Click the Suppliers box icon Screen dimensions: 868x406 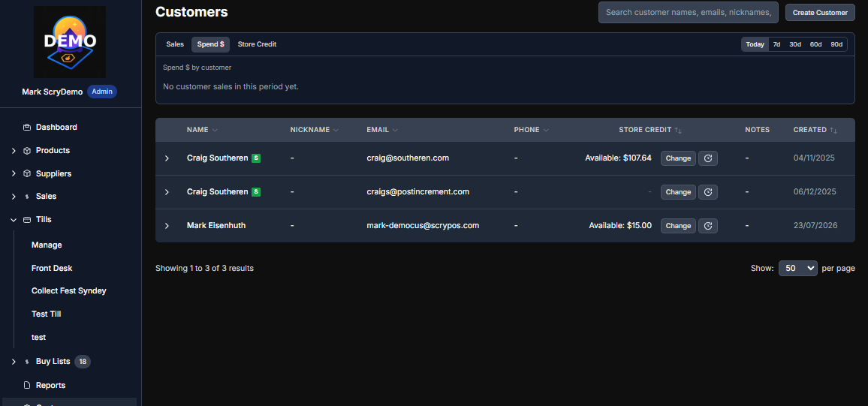pyautogui.click(x=26, y=173)
